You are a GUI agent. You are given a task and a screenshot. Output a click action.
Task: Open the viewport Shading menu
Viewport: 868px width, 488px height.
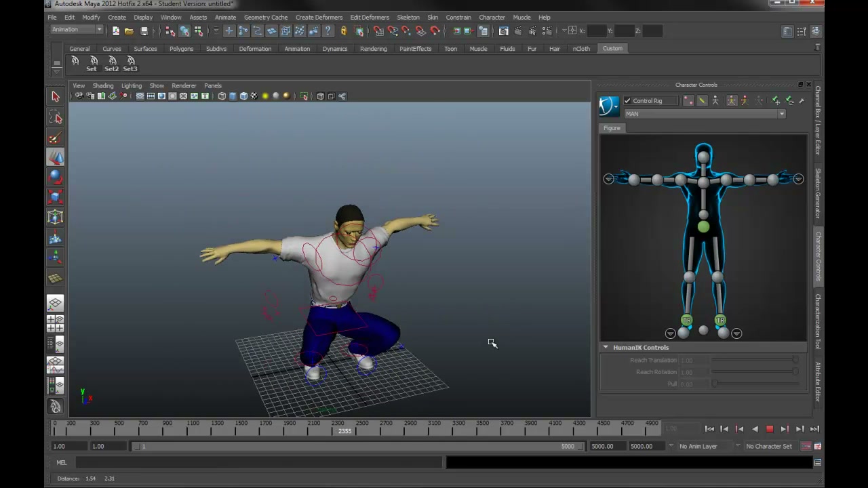pos(103,86)
